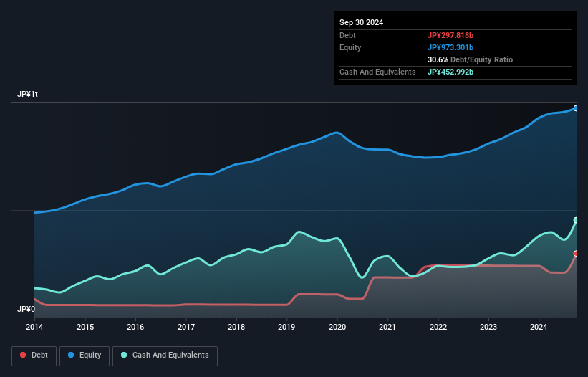The width and height of the screenshot is (588, 377).
Task: Select the Equity line end marker
Action: click(576, 108)
